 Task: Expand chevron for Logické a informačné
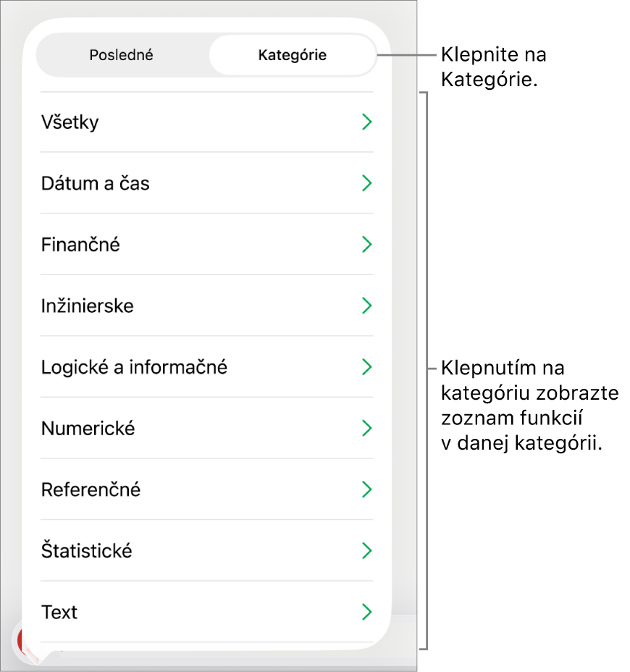[x=366, y=367]
